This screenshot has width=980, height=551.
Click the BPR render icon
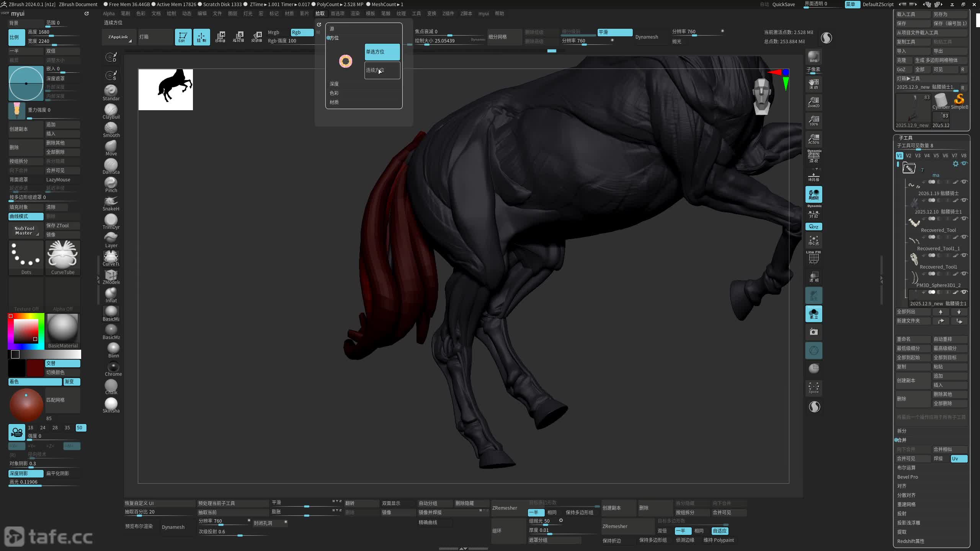pyautogui.click(x=813, y=57)
